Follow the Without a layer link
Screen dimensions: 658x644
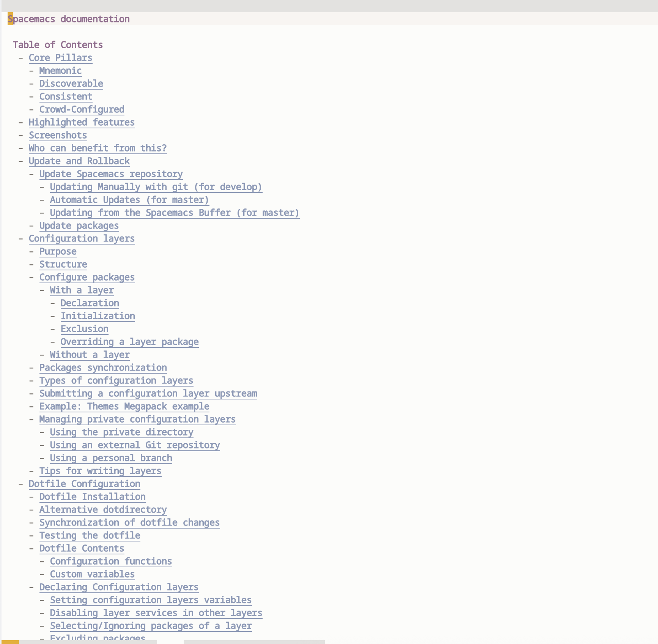tap(90, 355)
